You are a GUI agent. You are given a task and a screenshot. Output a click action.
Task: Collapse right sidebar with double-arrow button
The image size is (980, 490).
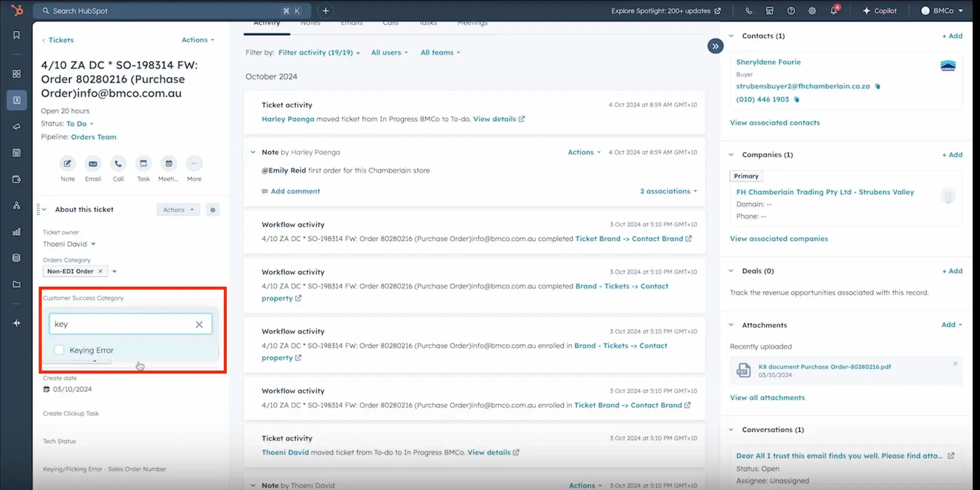pyautogui.click(x=715, y=46)
